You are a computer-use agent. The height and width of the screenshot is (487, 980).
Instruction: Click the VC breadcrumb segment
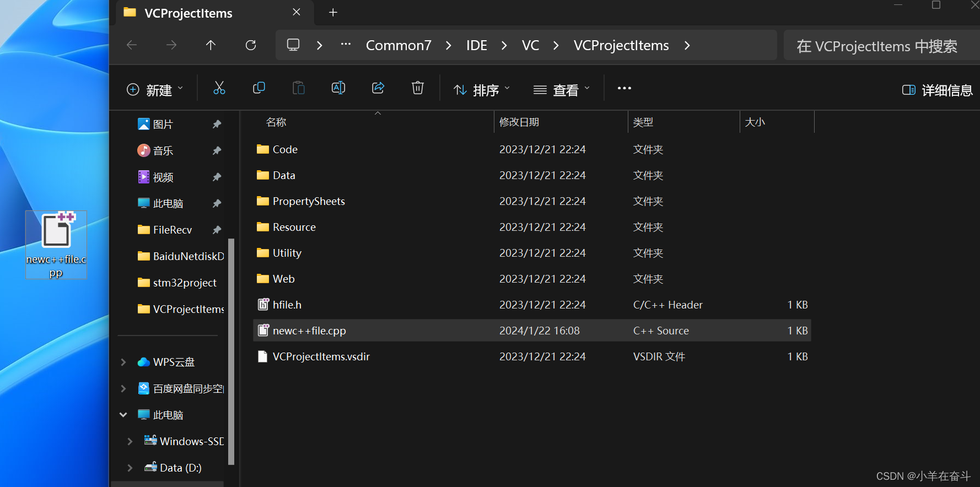tap(530, 45)
